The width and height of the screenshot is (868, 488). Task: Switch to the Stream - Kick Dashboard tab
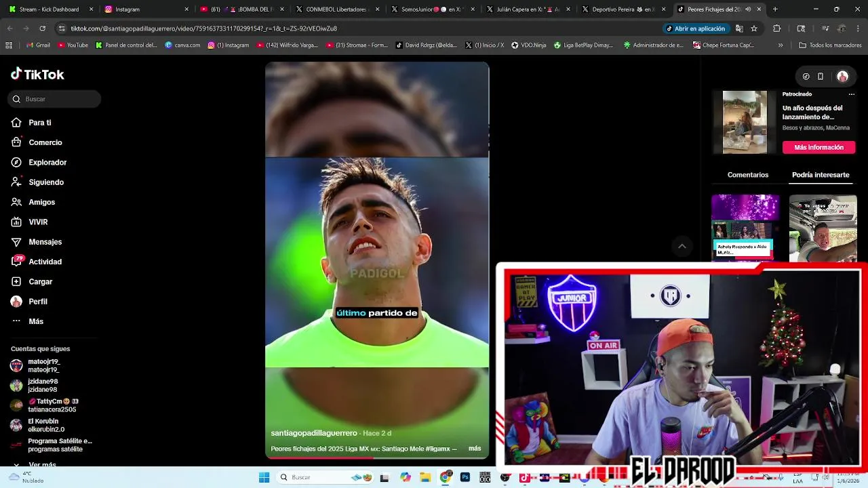50,9
